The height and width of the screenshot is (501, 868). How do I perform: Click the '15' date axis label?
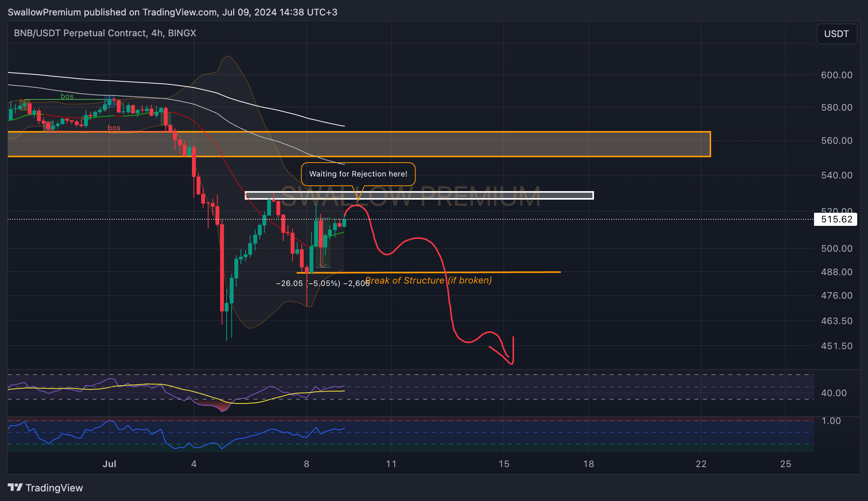[504, 464]
